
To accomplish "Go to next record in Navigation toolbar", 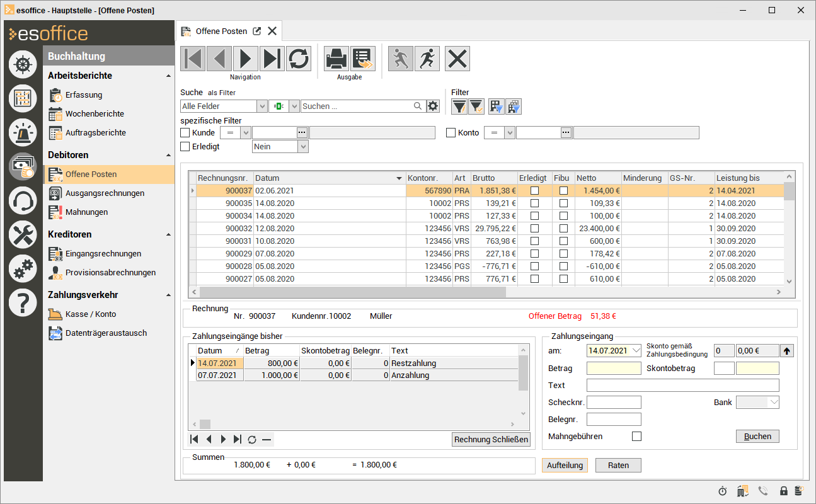I will click(x=246, y=59).
